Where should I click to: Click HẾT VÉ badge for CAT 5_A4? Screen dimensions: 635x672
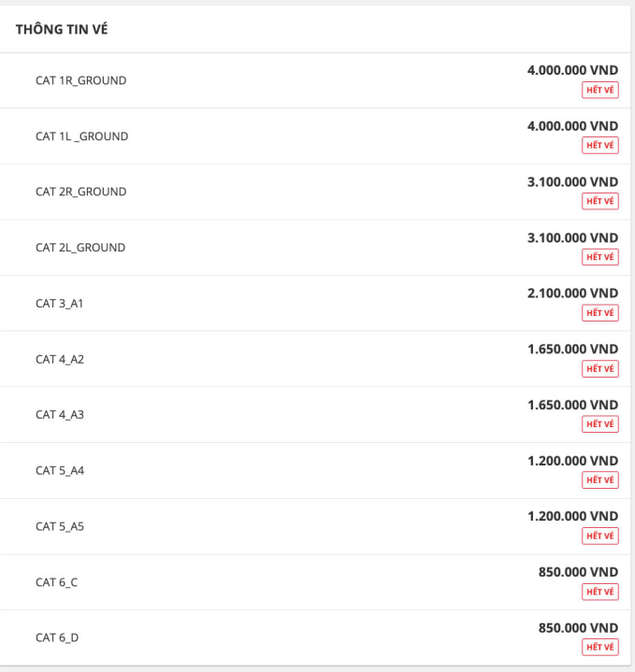[x=599, y=480]
